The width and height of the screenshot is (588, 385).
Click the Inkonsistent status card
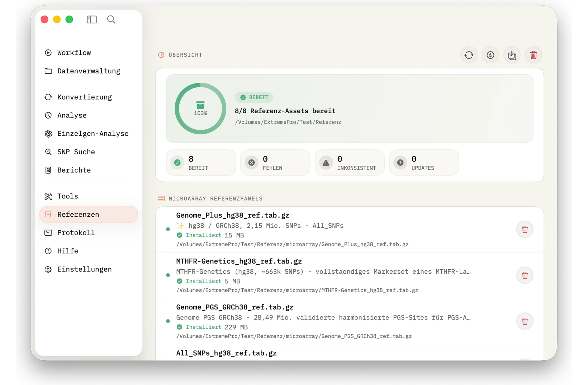pyautogui.click(x=350, y=163)
